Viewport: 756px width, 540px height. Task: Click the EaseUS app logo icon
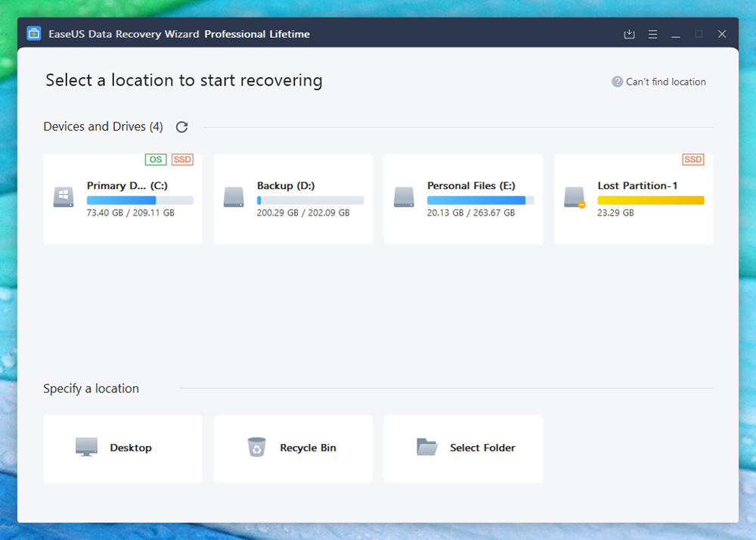(x=34, y=34)
